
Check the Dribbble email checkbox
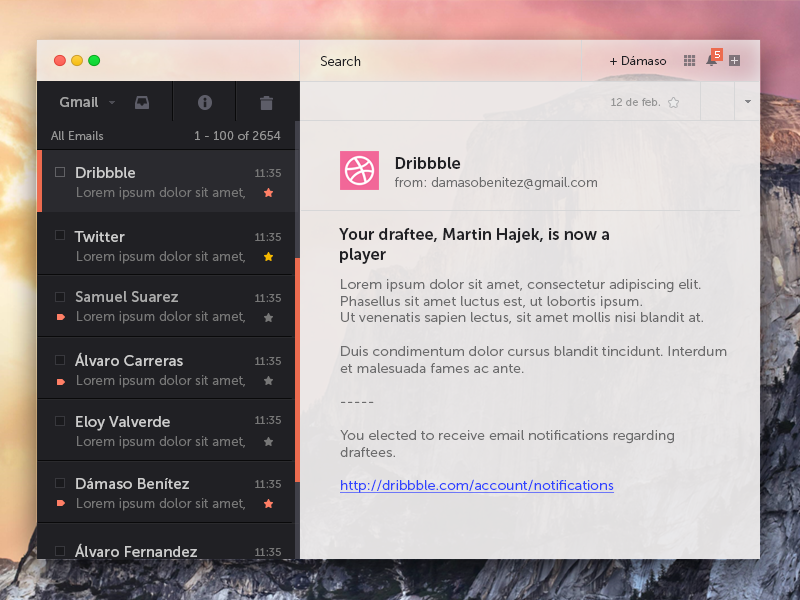(x=60, y=172)
